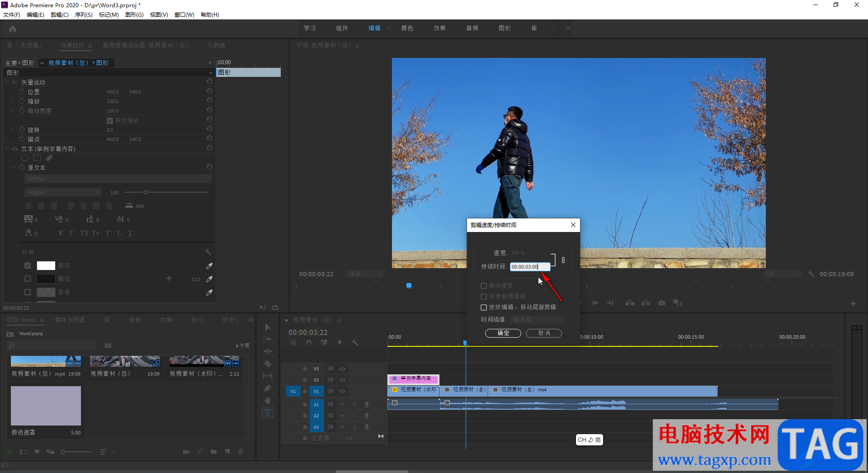Cancel the speed/duration dialog
868x473 pixels.
tap(544, 333)
